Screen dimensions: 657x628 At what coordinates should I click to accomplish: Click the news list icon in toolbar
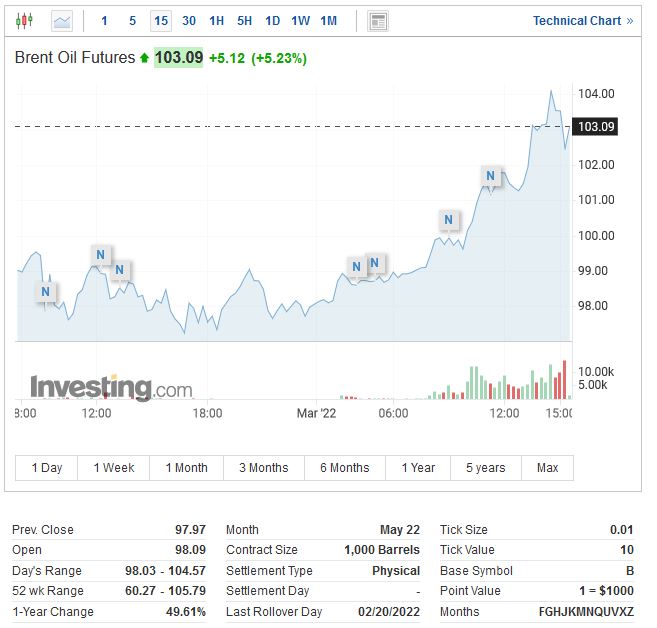pos(378,20)
